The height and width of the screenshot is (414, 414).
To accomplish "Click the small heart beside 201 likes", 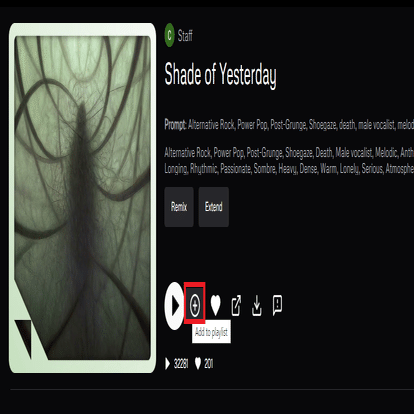I will tap(198, 364).
